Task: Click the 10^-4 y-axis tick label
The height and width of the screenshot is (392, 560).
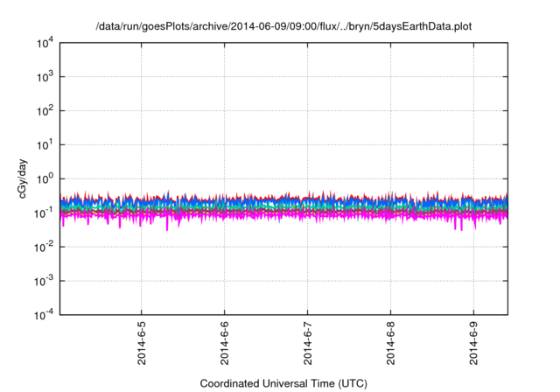Action: (x=43, y=314)
